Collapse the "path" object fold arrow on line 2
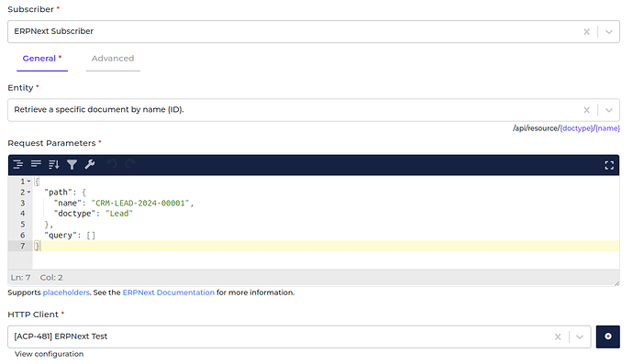The image size is (633, 364). click(28, 193)
